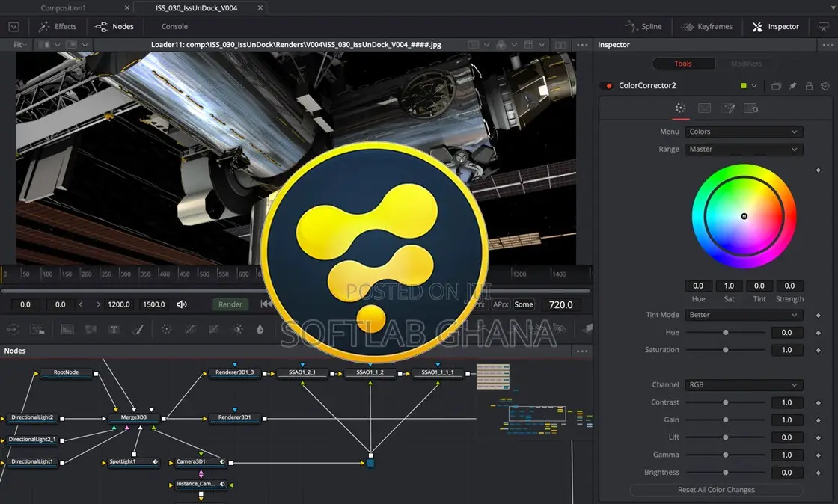Select the Correction tab icon in Inspector
The width and height of the screenshot is (838, 504).
point(680,108)
